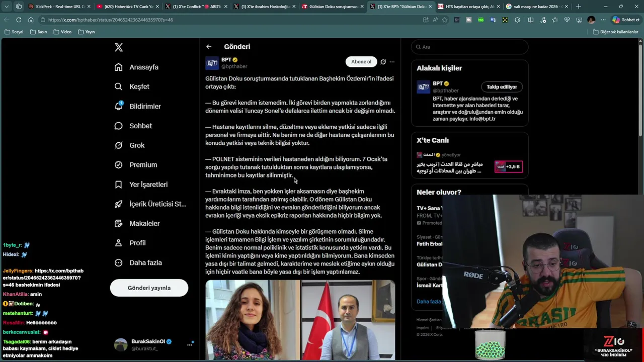Open Keşfet explore page

click(132, 86)
